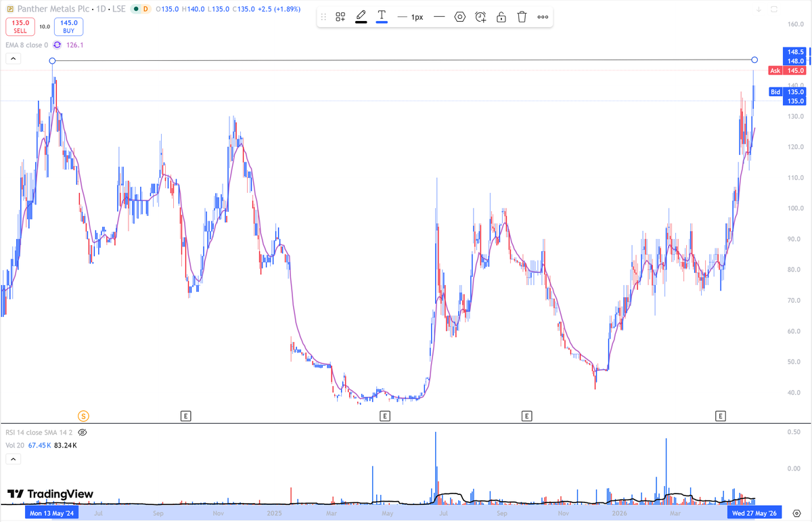This screenshot has height=522, width=812.
Task: Open the line color pencil tool
Action: pos(361,16)
